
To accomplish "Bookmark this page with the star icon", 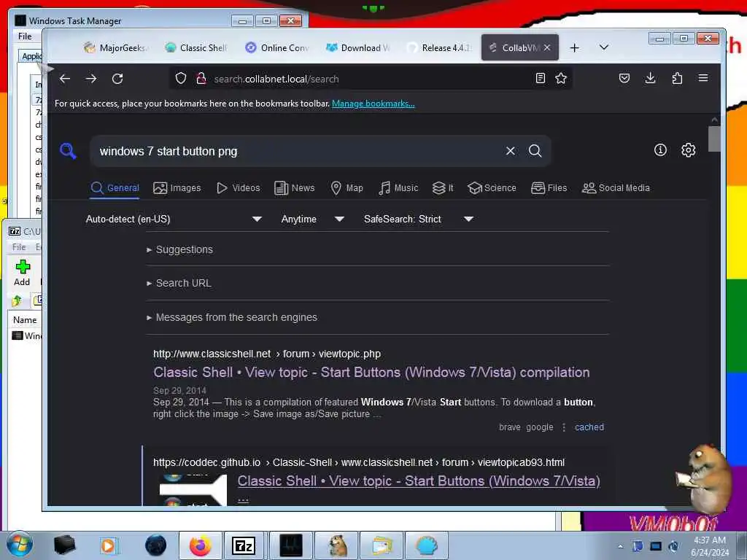I will pos(561,78).
